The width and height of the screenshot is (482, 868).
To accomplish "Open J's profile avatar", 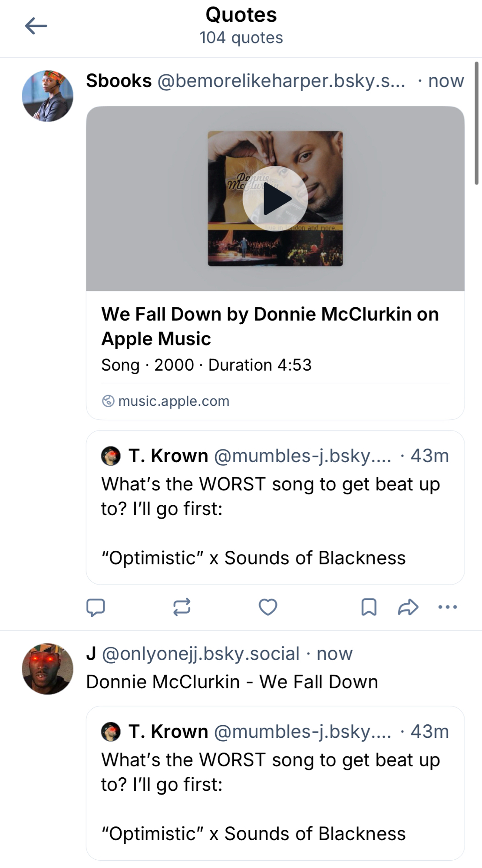I will (48, 669).
